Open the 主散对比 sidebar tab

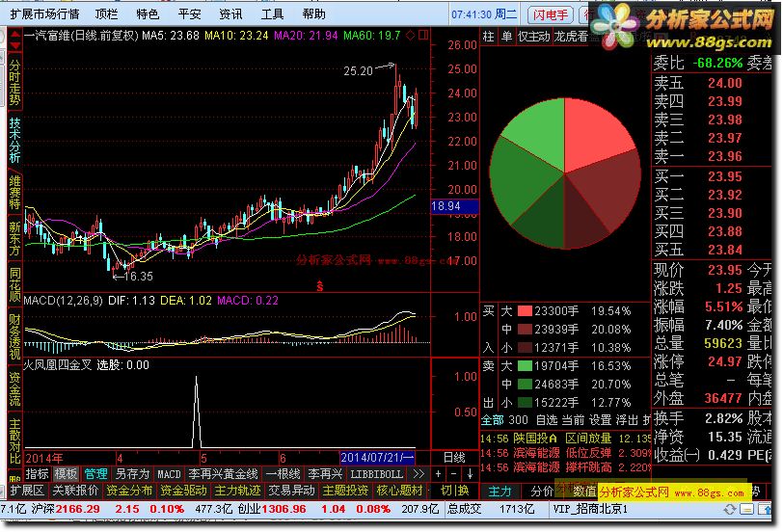coord(14,441)
